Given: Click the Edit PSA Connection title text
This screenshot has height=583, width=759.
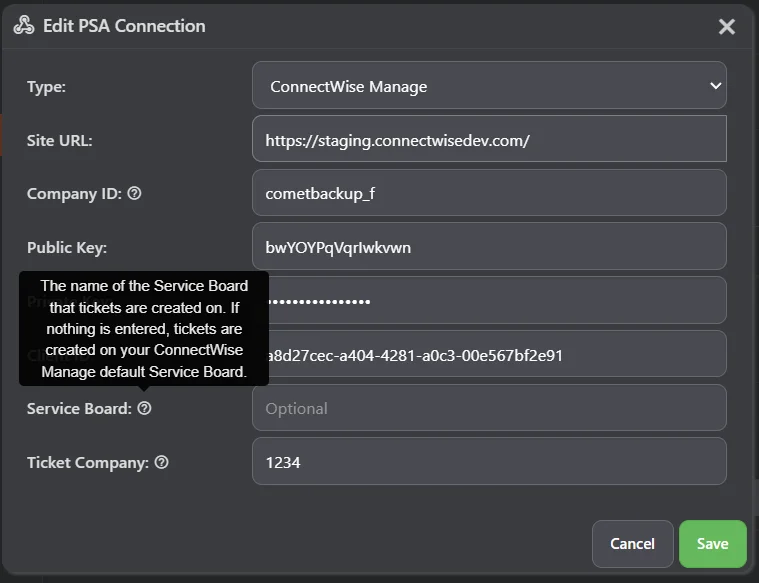Looking at the screenshot, I should click(124, 26).
